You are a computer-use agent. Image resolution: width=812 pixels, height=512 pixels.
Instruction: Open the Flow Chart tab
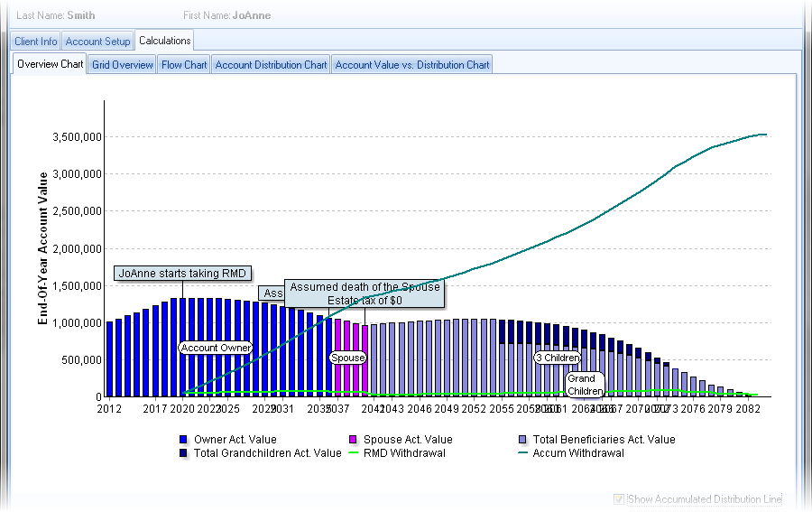(184, 65)
